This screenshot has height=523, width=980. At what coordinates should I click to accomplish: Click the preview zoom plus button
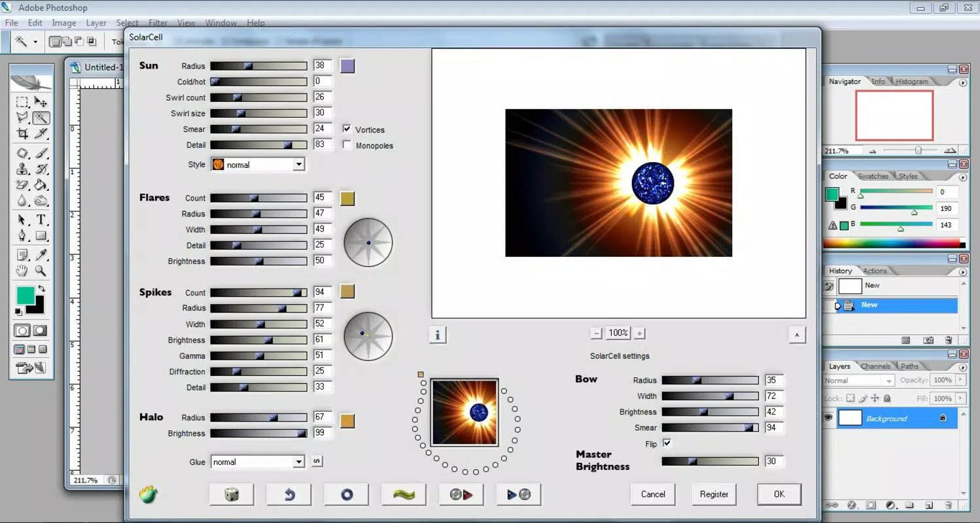coord(640,333)
